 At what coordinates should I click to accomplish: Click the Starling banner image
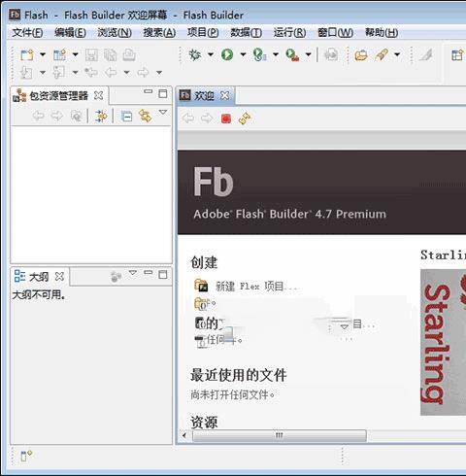point(443,342)
